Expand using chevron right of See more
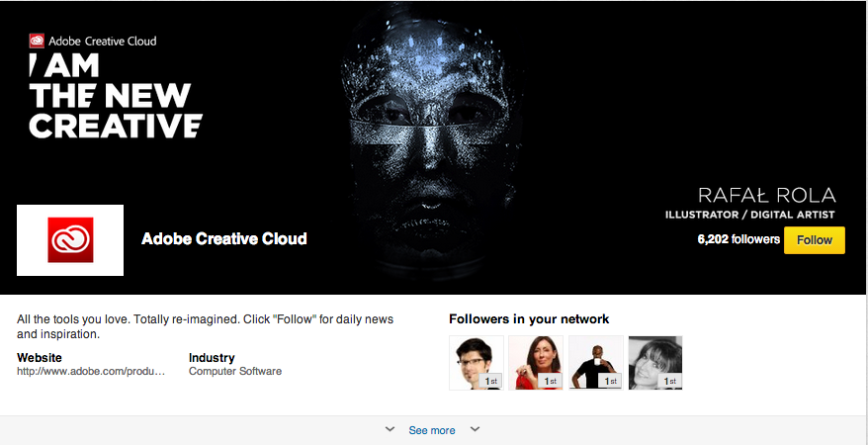 tap(475, 429)
